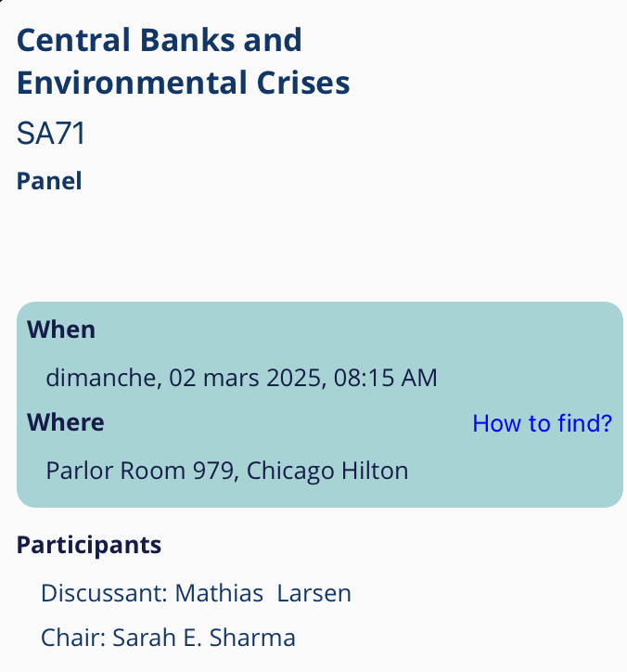Click the 'Chicago Hilton' venue name
627x672 pixels.
click(327, 471)
